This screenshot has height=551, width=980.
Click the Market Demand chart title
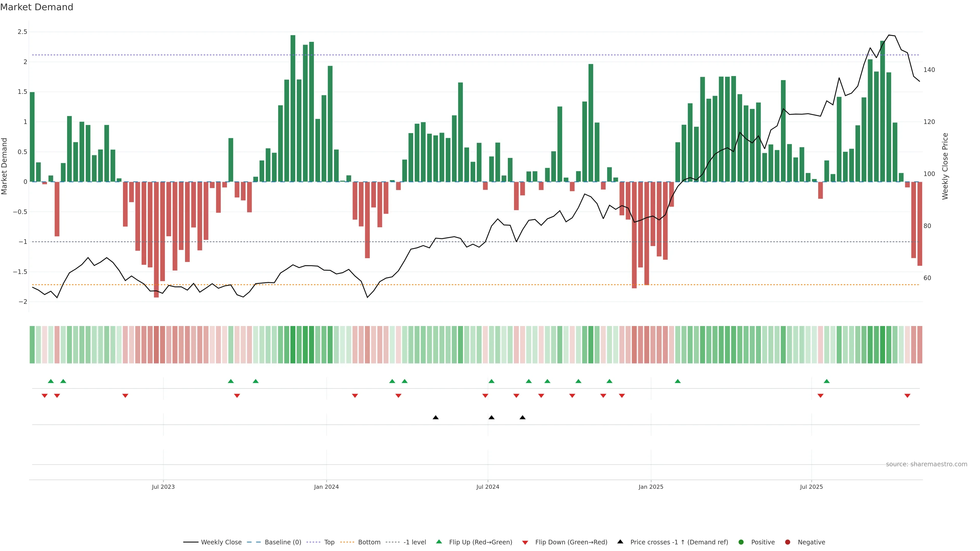(x=36, y=7)
